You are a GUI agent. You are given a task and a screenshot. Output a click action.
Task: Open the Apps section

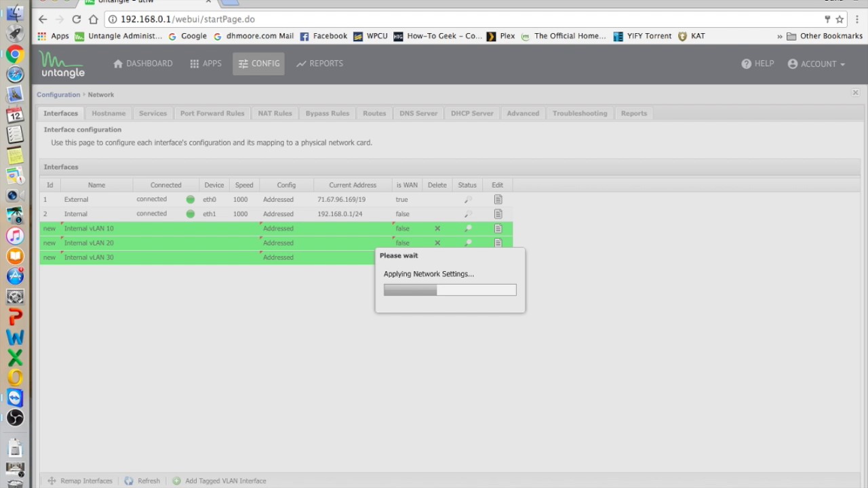point(205,64)
